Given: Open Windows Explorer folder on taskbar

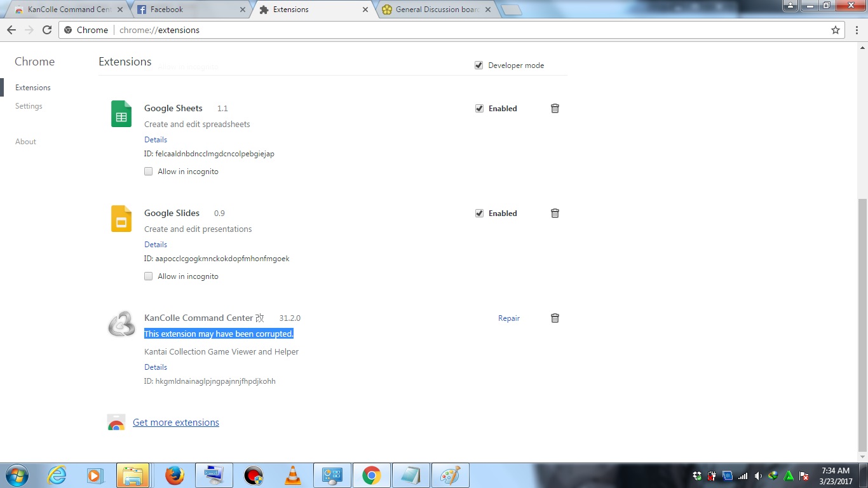Looking at the screenshot, I should (133, 475).
